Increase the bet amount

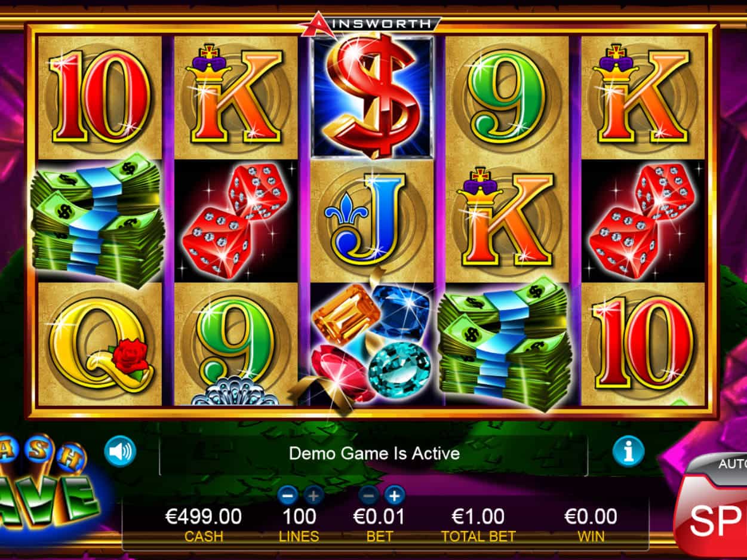click(395, 495)
